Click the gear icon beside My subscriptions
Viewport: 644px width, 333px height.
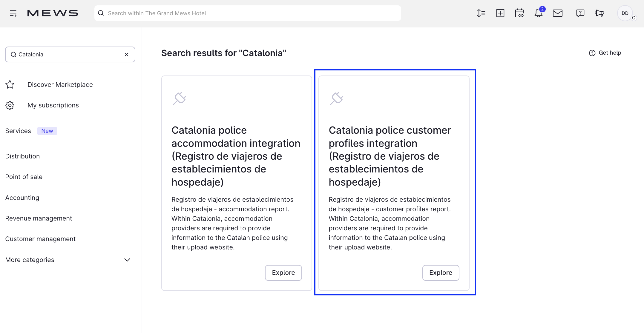click(x=10, y=105)
